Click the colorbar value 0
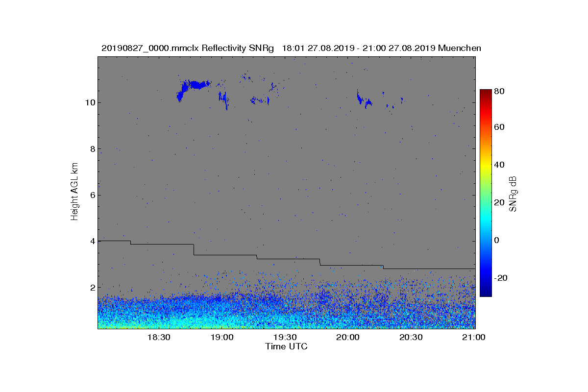This screenshot has height=392, width=588. point(497,240)
